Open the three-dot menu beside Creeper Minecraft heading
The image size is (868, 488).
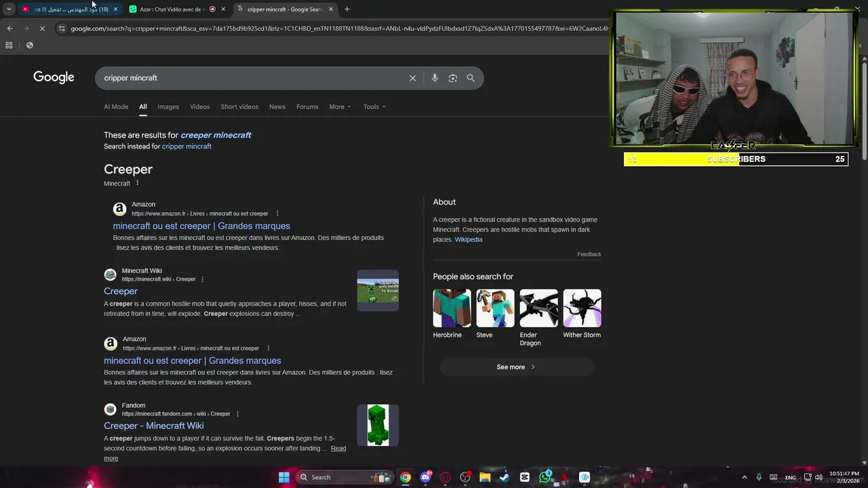pos(137,183)
